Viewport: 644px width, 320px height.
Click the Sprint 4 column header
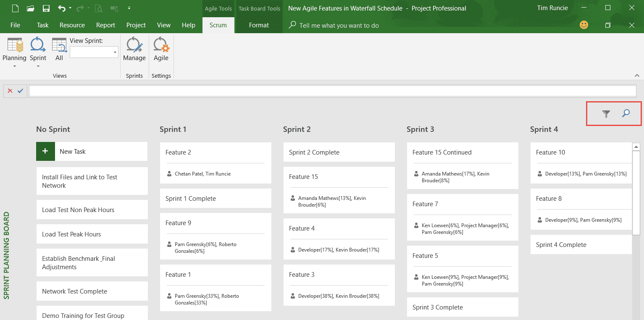pos(544,129)
